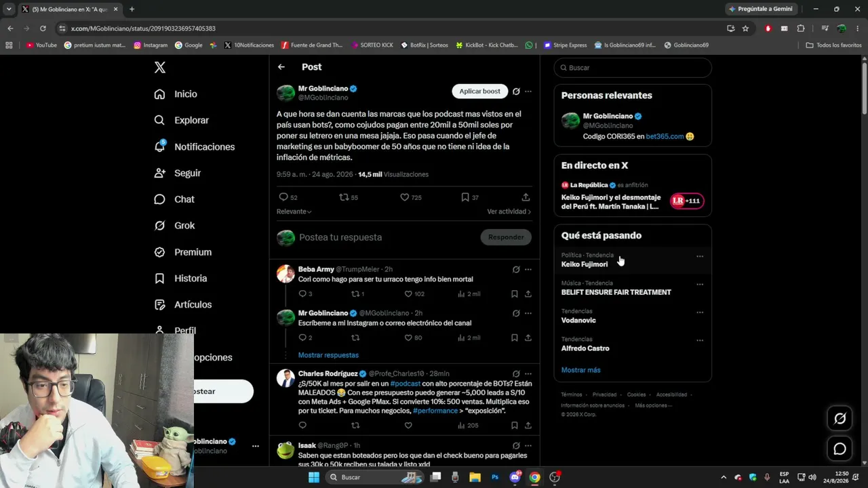Open the floating Grok button at bottom right

pos(840,418)
